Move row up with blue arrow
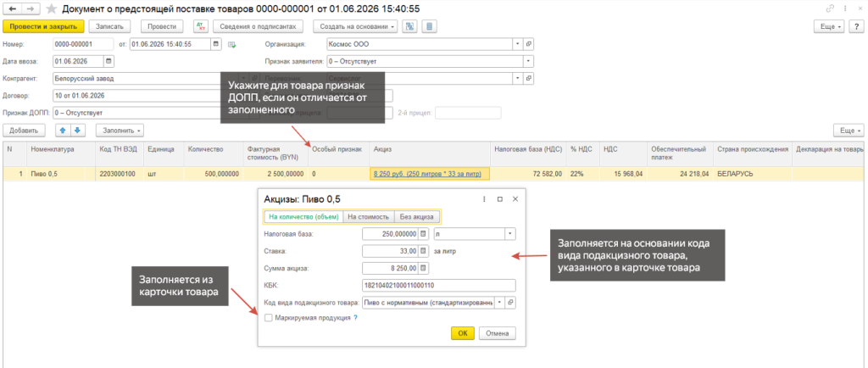 coord(63,131)
